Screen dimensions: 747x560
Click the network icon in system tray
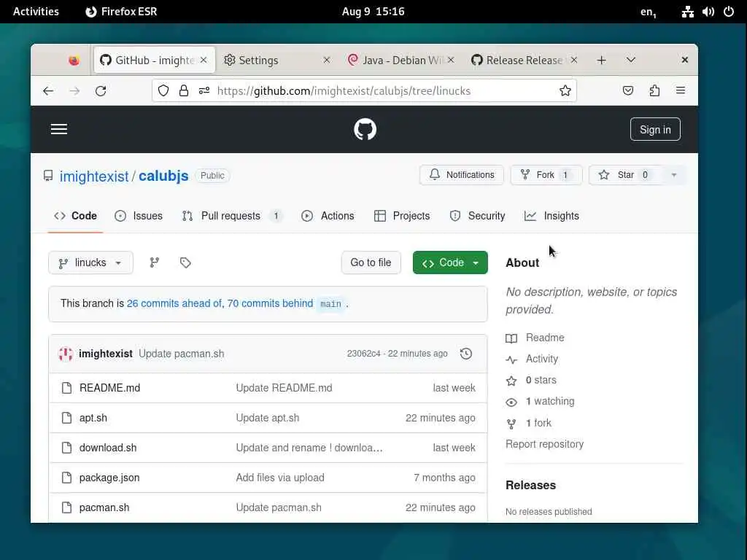[x=687, y=12]
